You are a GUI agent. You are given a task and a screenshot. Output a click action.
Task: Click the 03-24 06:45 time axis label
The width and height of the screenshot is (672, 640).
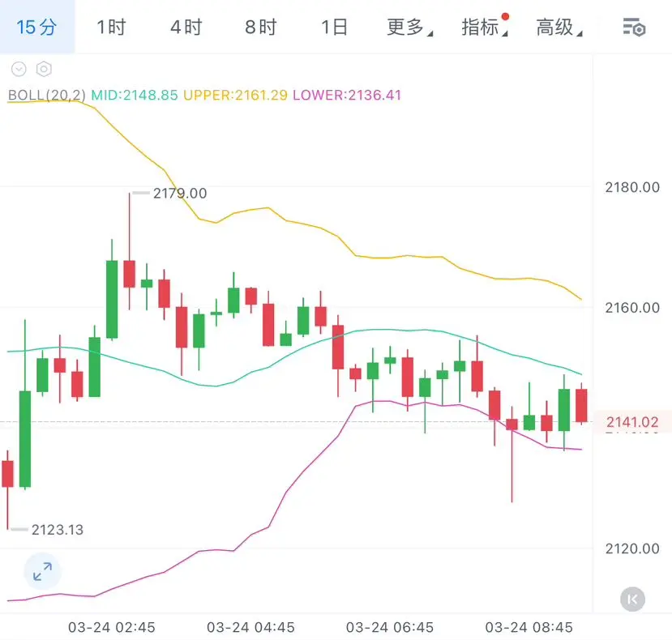click(390, 627)
